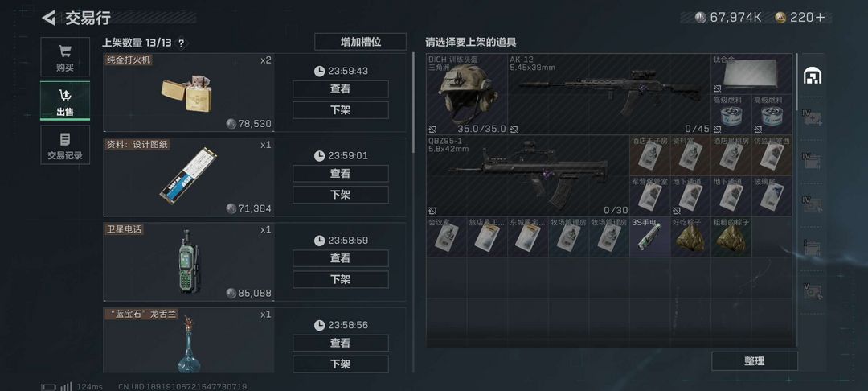This screenshot has width=868, height=391.
Task: Switch to the 交易记录 tab
Action: point(65,145)
